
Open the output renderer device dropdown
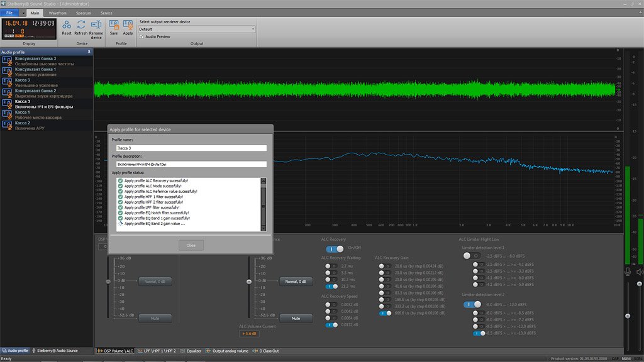click(x=253, y=29)
